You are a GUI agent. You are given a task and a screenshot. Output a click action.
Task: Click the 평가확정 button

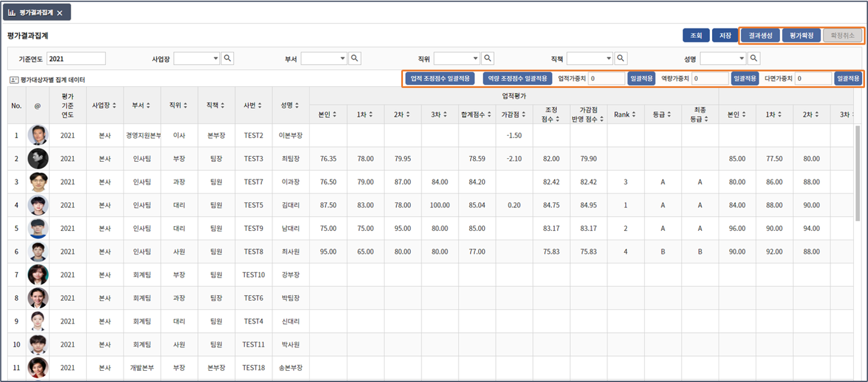click(801, 36)
